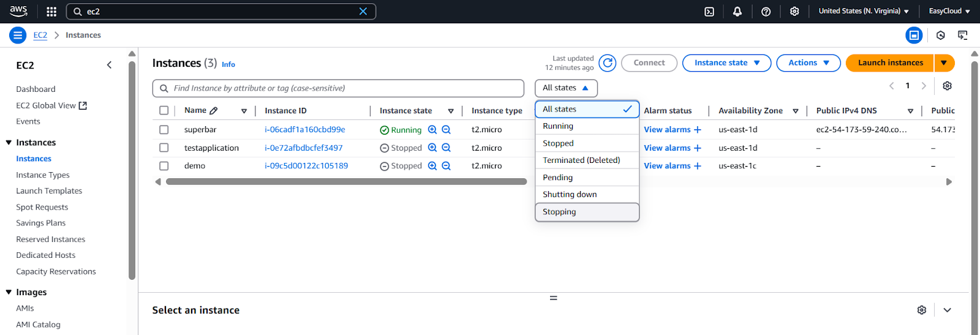Open the Instance state dropdown button

point(726,63)
